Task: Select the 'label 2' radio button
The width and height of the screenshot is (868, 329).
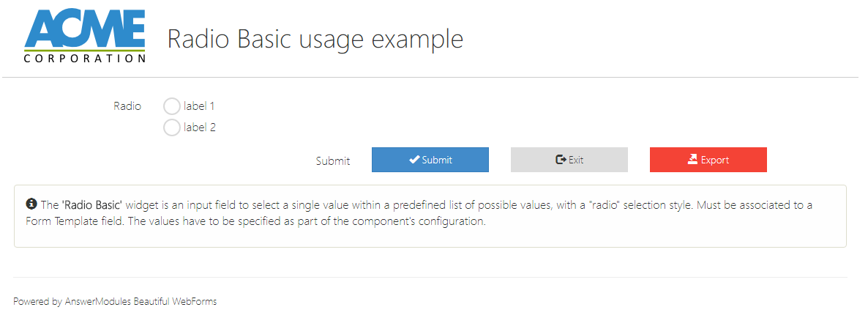Action: [x=172, y=127]
